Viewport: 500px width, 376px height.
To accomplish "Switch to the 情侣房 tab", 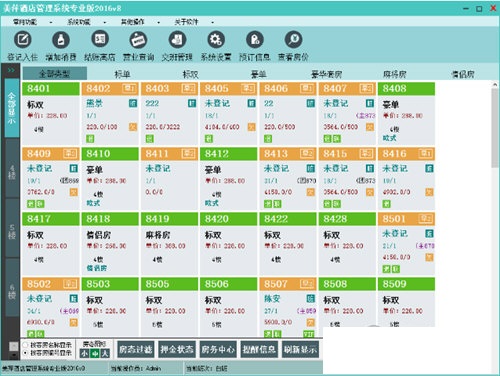I will pyautogui.click(x=463, y=74).
